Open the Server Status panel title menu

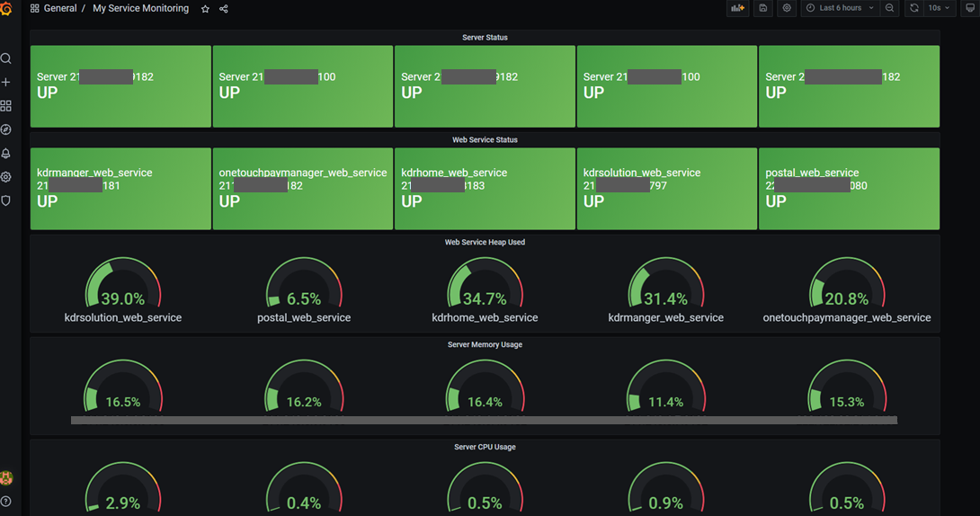pos(485,38)
